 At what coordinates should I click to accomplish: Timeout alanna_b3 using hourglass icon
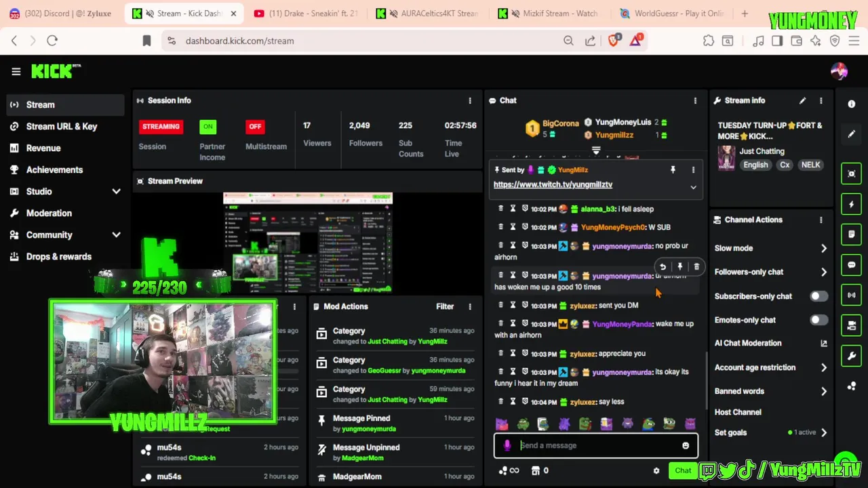coord(513,209)
